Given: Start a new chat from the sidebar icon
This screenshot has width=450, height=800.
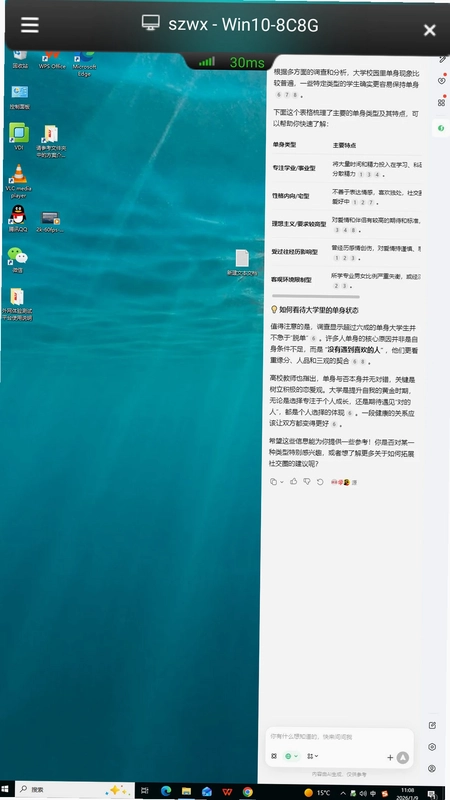Looking at the screenshot, I should coord(432,725).
